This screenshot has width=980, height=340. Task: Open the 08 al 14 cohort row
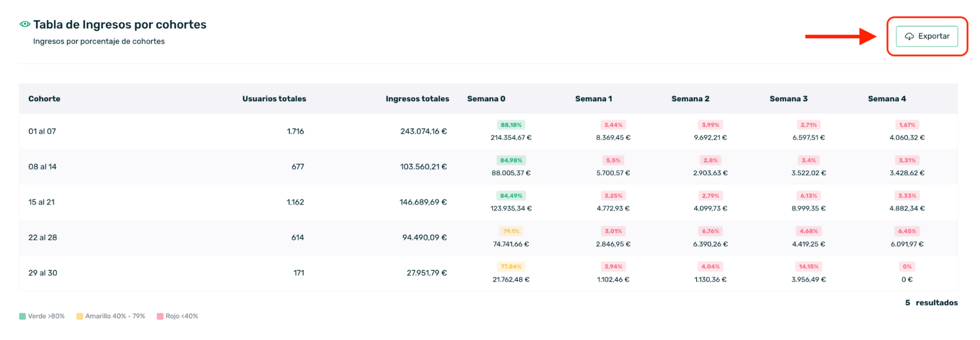coord(43,167)
